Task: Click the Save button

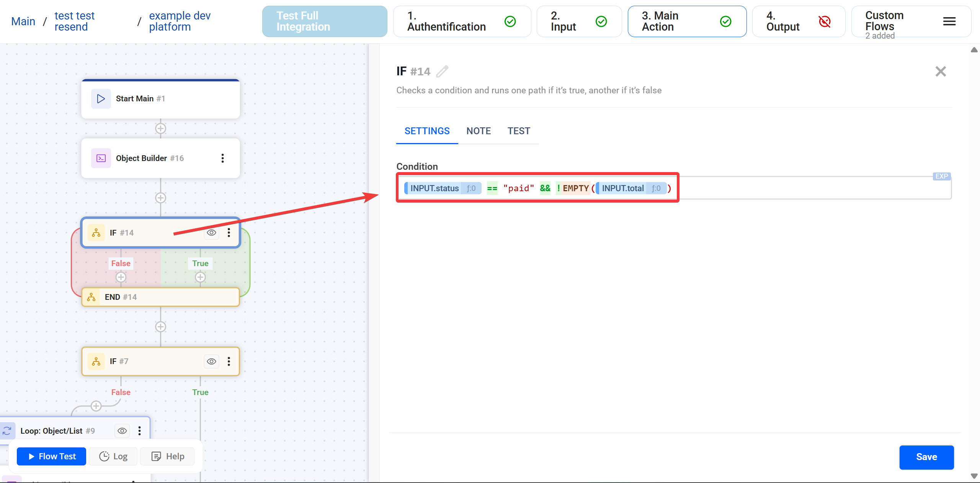Action: pos(926,457)
